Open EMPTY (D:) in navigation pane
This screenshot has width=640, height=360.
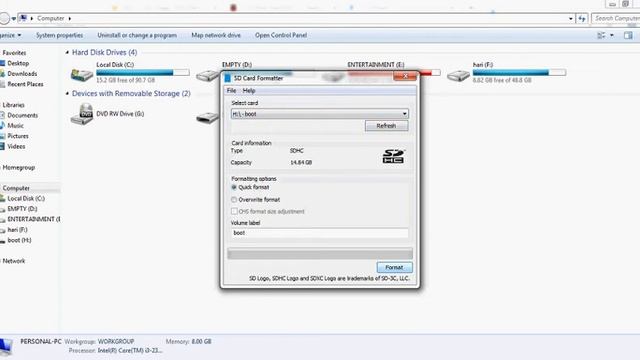22,209
